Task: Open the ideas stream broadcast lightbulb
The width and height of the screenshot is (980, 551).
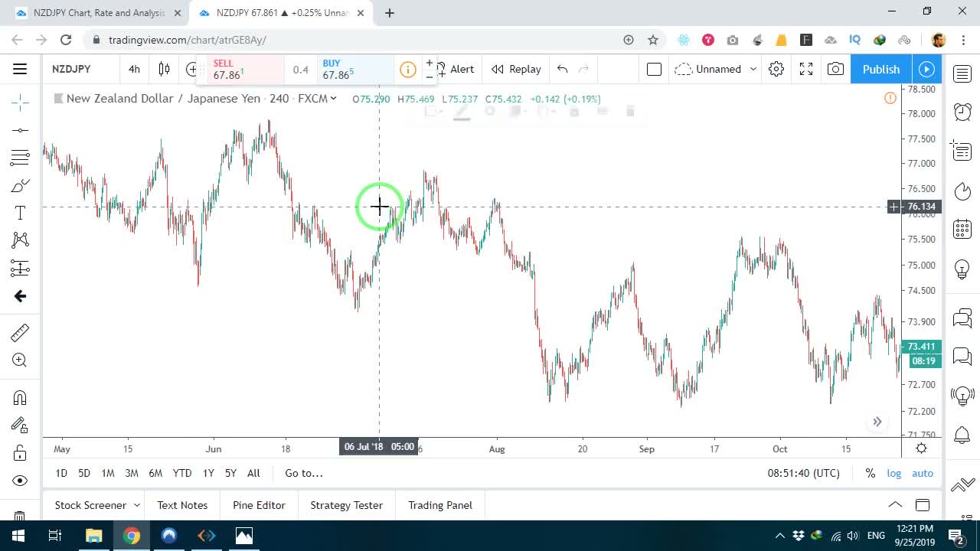Action: [x=962, y=395]
